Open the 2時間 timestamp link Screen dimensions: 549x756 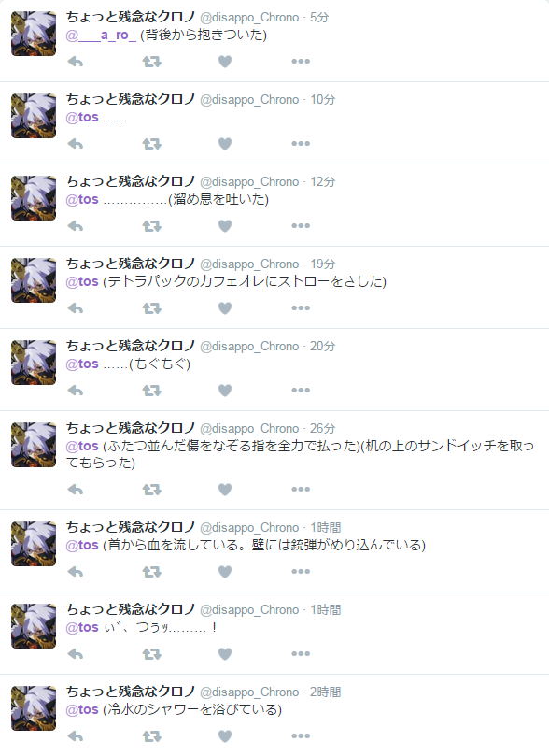click(x=325, y=692)
